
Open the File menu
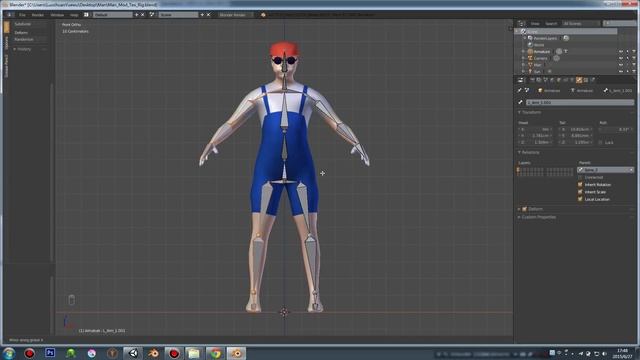[22, 15]
